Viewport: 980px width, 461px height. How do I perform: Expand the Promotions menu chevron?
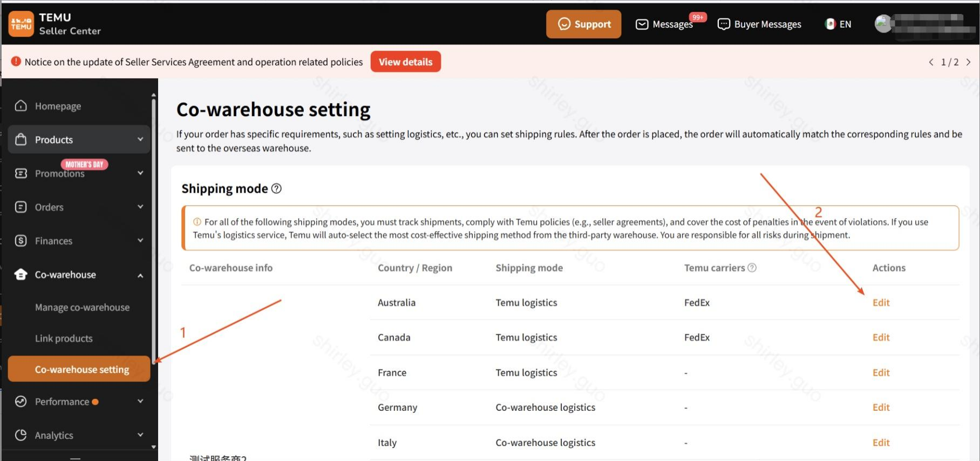(x=140, y=173)
